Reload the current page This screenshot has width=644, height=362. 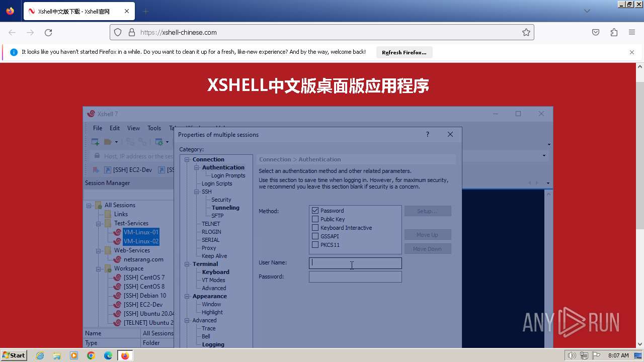click(x=48, y=32)
